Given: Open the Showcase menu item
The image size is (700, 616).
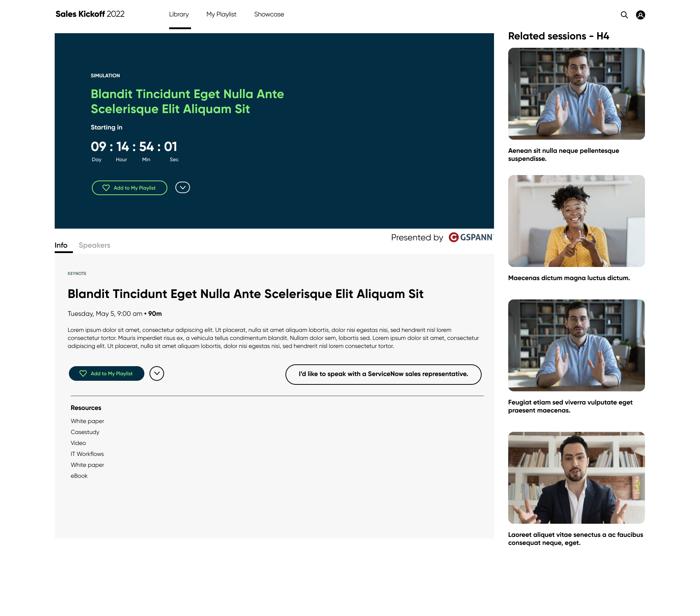Looking at the screenshot, I should 269,14.
